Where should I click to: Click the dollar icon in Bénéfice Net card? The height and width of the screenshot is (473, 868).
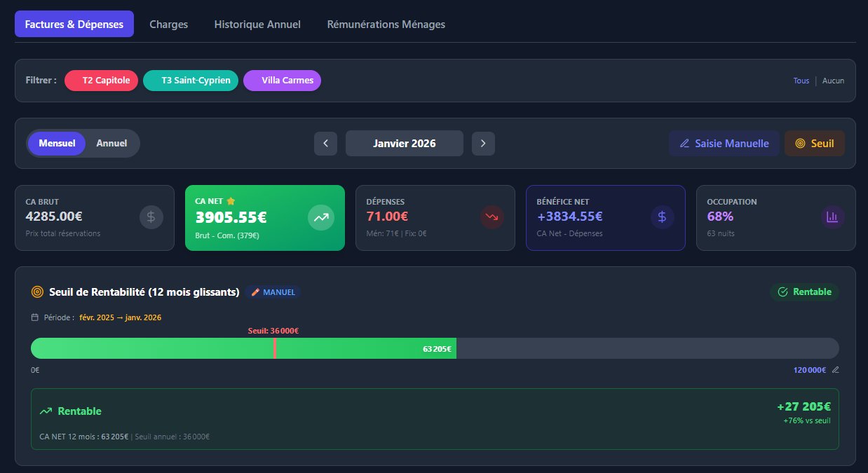pos(663,217)
